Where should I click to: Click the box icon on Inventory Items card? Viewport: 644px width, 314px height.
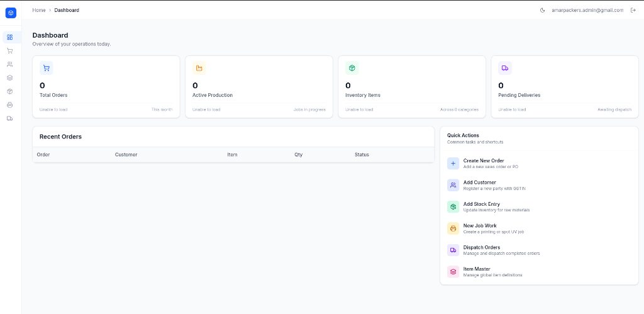coord(352,68)
